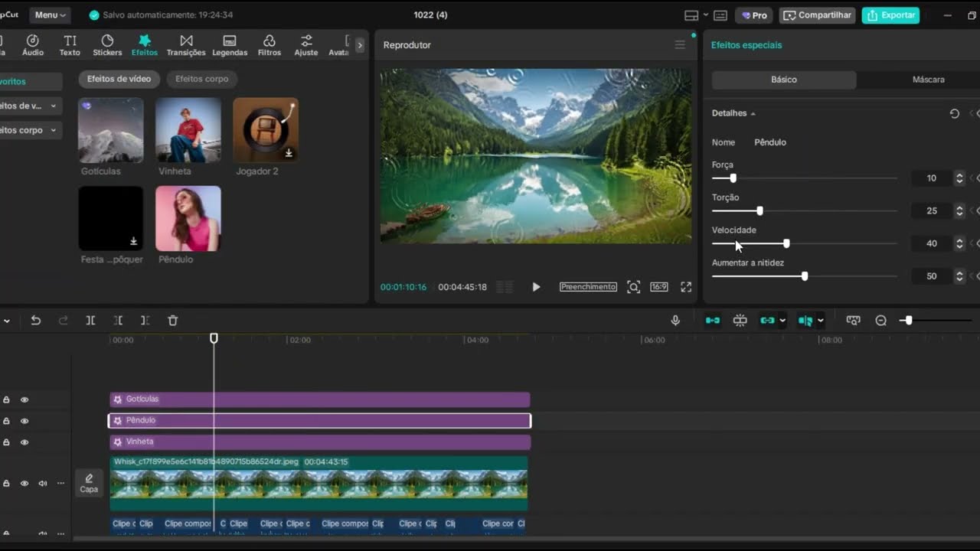Click the Preenchimento button in the player

tap(588, 287)
